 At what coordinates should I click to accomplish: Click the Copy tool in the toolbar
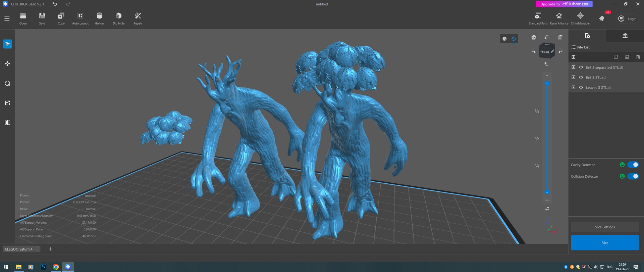tap(61, 18)
